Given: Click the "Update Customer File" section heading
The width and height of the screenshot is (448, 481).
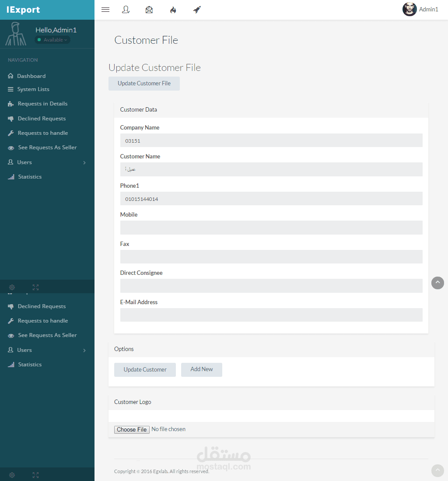Looking at the screenshot, I should click(x=154, y=67).
